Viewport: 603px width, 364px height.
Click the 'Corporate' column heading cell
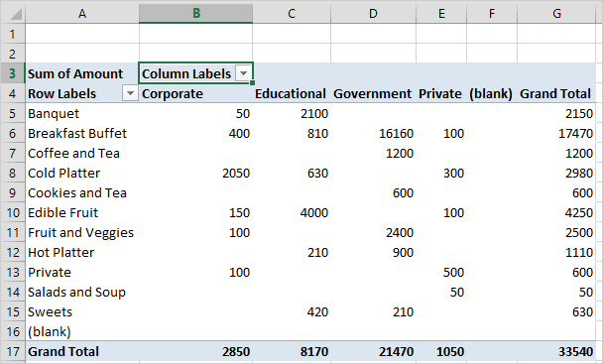pyautogui.click(x=196, y=93)
